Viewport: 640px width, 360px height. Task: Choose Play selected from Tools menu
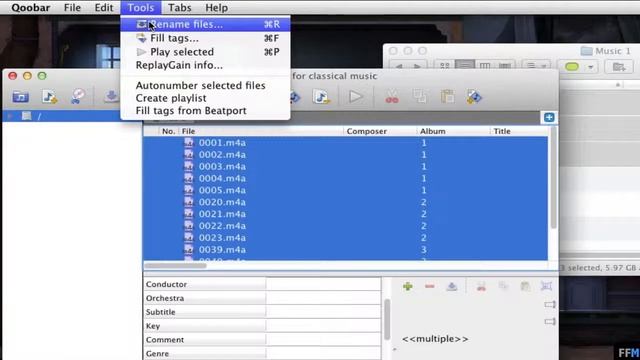point(205,52)
